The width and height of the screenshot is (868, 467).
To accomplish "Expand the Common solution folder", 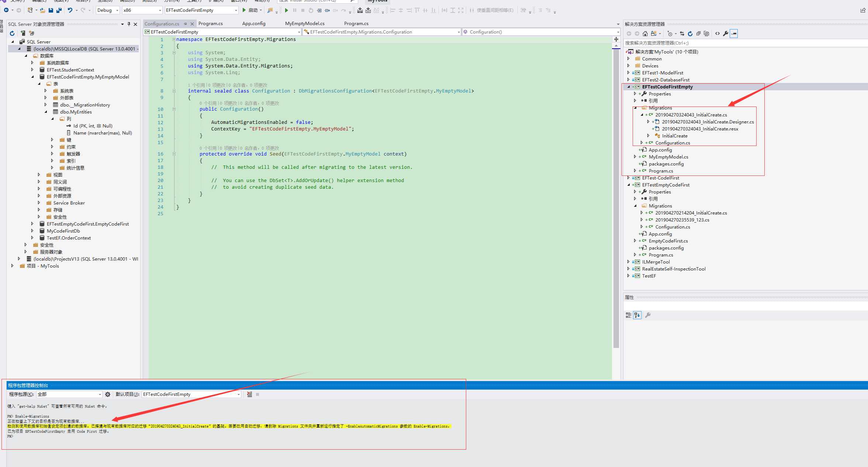I will (x=629, y=59).
